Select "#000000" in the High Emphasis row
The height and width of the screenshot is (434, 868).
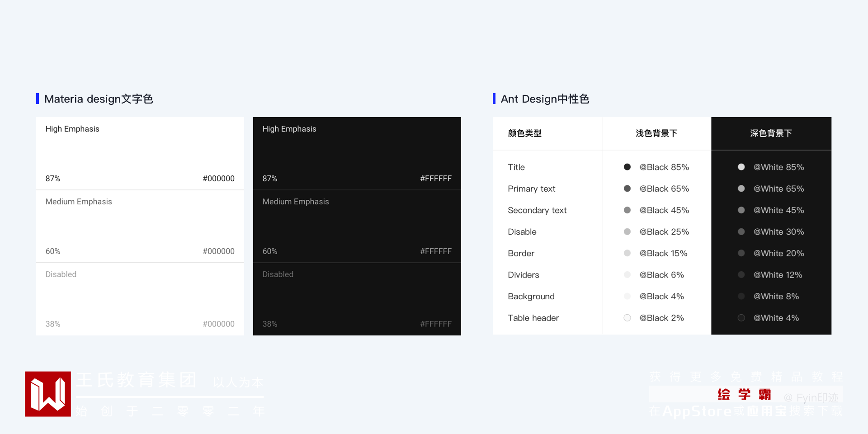coord(219,179)
